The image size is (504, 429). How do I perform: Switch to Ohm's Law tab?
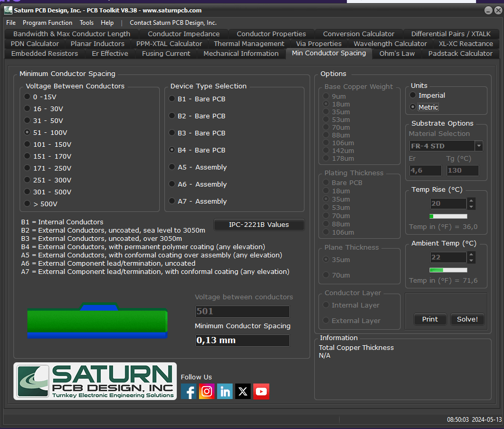[x=397, y=53]
